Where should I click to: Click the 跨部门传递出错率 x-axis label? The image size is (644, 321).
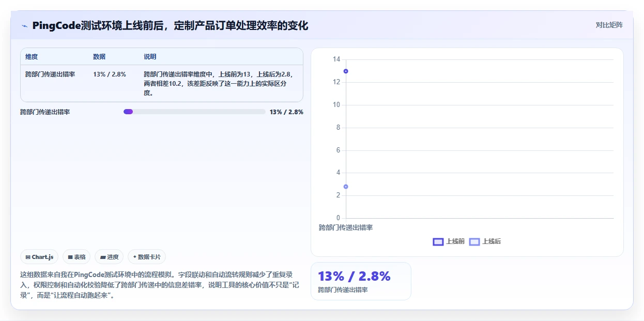(x=346, y=227)
